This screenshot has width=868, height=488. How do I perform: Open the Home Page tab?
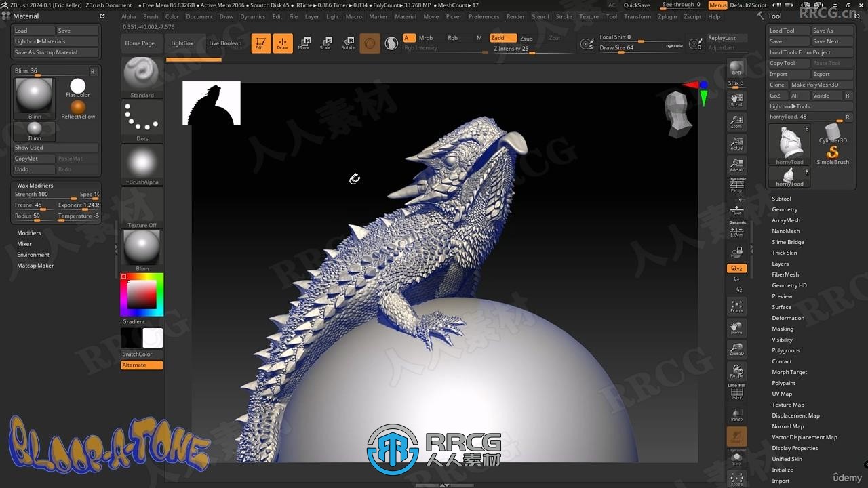[x=140, y=43]
